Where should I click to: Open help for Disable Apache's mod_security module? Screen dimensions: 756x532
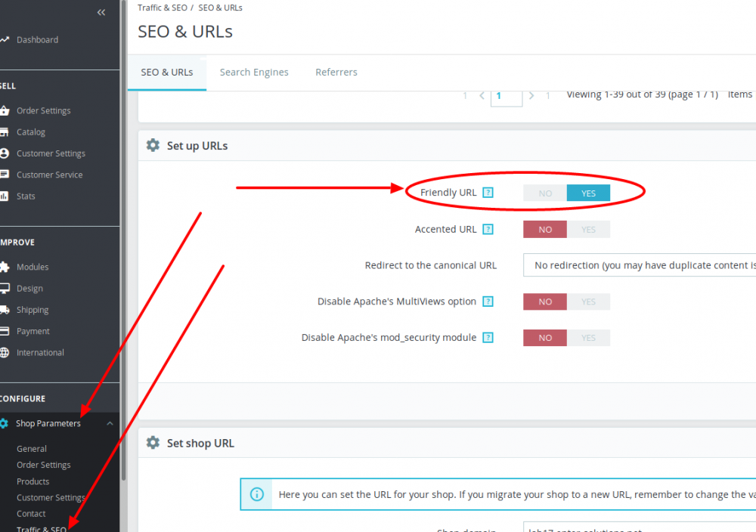point(488,338)
